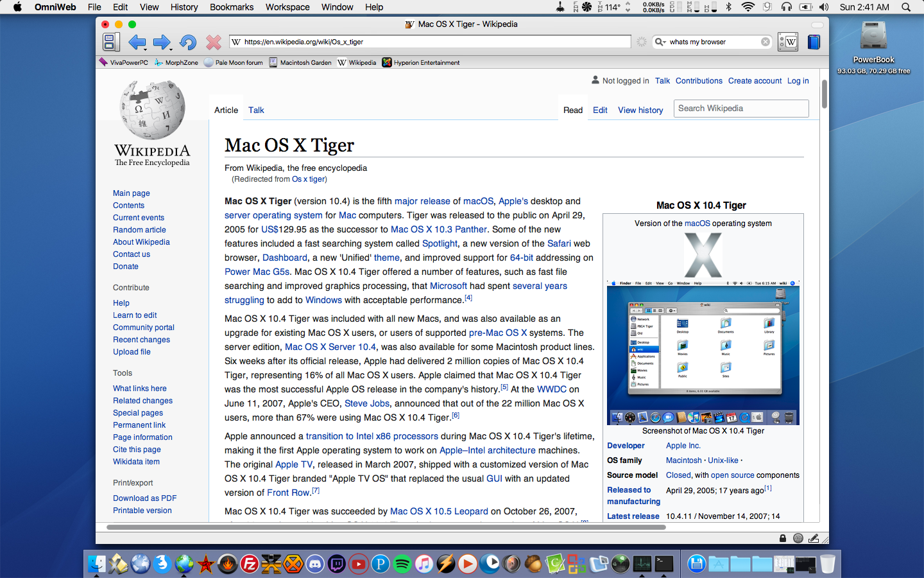Select the Article tab
This screenshot has width=924, height=578.
coord(226,110)
